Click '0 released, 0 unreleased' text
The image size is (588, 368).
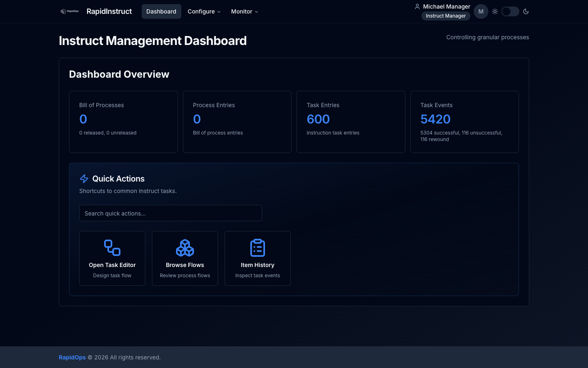108,133
